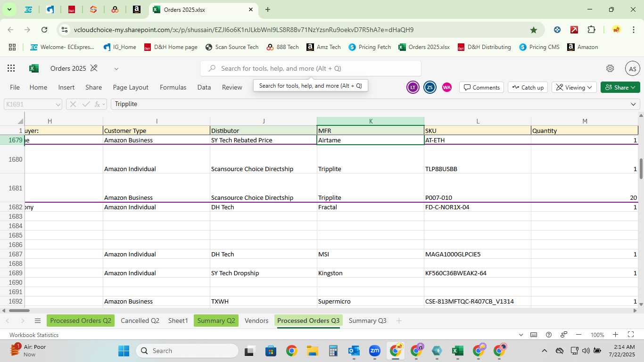Open the Comments pane
Image resolution: width=644 pixels, height=362 pixels.
coord(481,87)
